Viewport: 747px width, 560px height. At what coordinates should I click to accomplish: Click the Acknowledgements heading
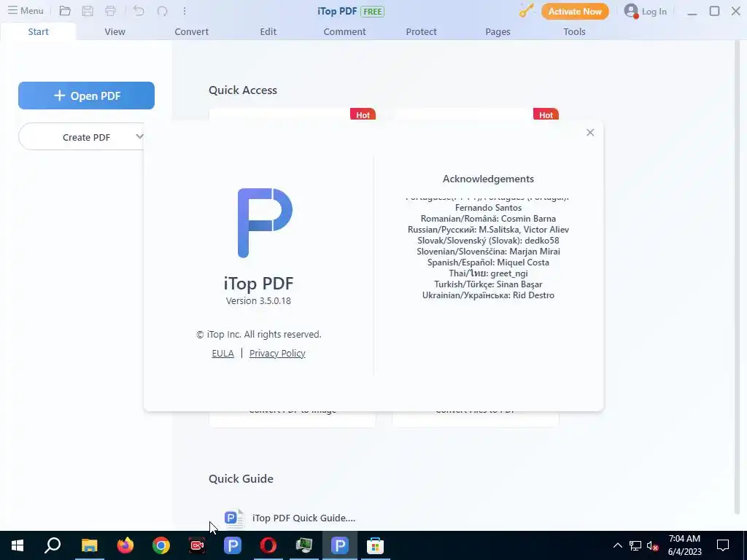point(488,179)
